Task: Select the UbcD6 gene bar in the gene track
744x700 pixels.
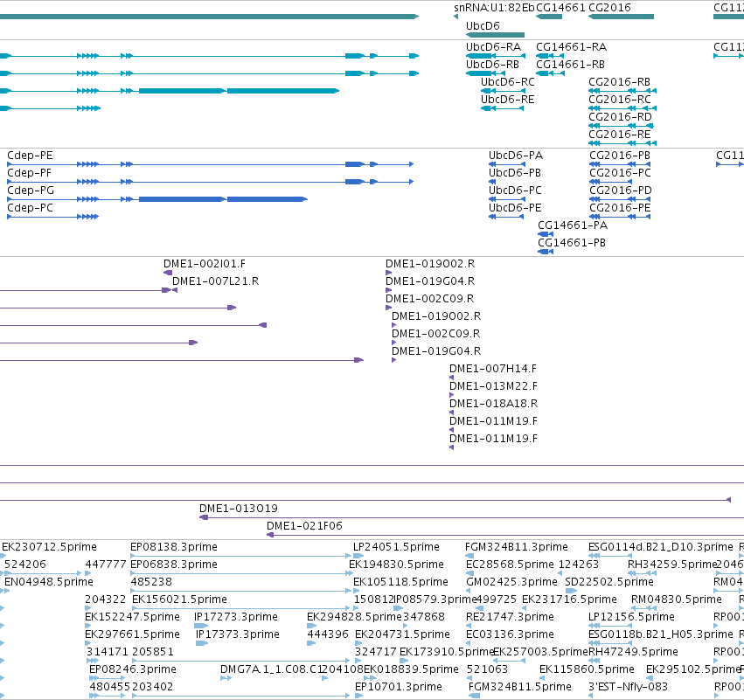Action: tap(496, 35)
